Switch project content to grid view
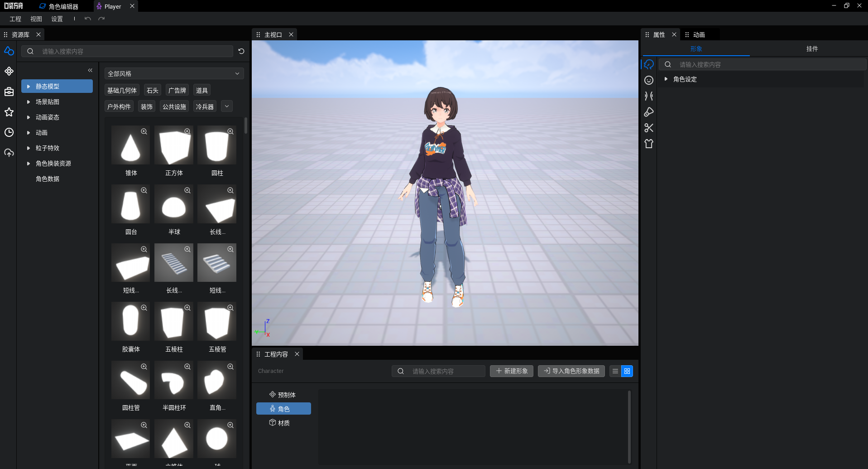This screenshot has width=868, height=469. click(627, 371)
